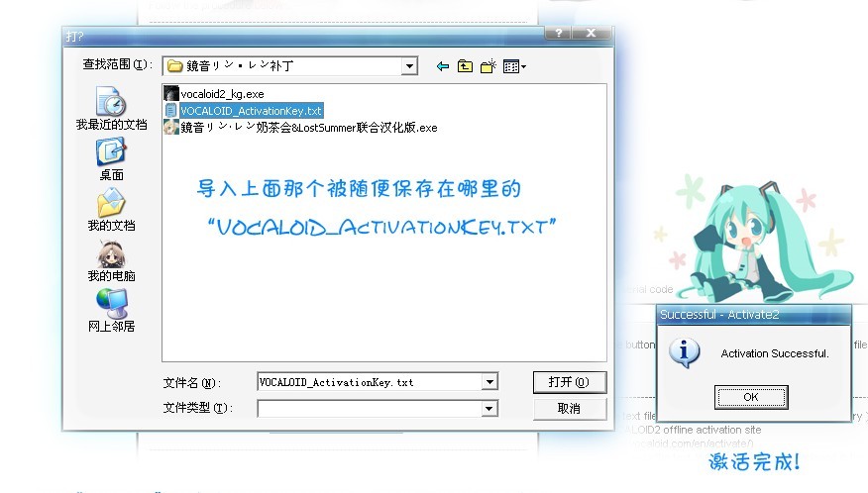Close the file open dialog
The width and height of the screenshot is (868, 493).
click(x=592, y=34)
